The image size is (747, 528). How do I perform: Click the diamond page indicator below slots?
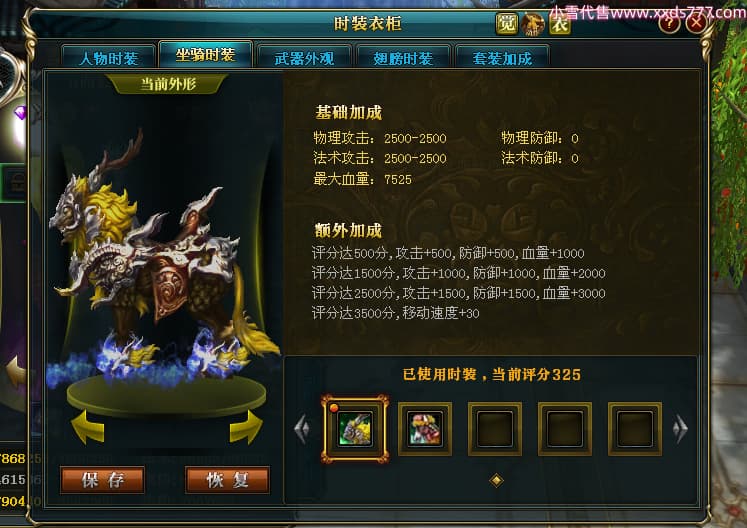[x=496, y=480]
